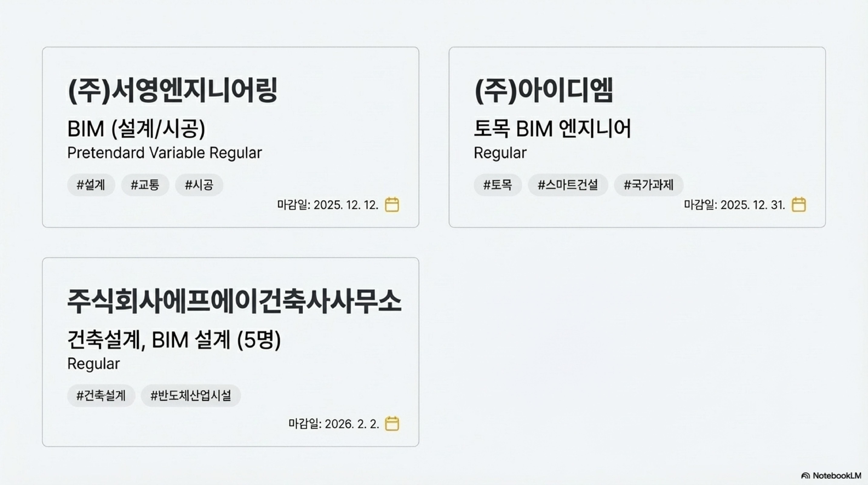The image size is (868, 485).
Task: Click the BIM (설계/시공) job title
Action: (x=136, y=129)
